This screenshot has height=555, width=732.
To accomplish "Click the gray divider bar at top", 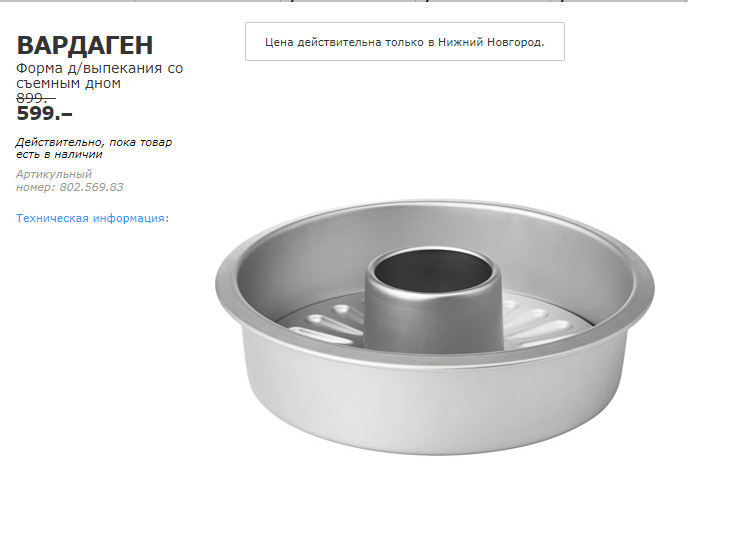I will pos(344,1).
